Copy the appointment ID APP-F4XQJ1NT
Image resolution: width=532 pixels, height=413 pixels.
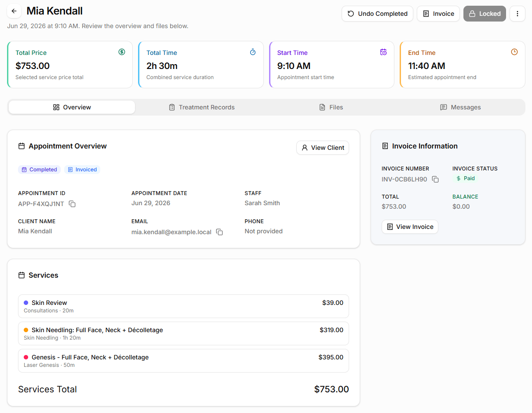(x=72, y=204)
